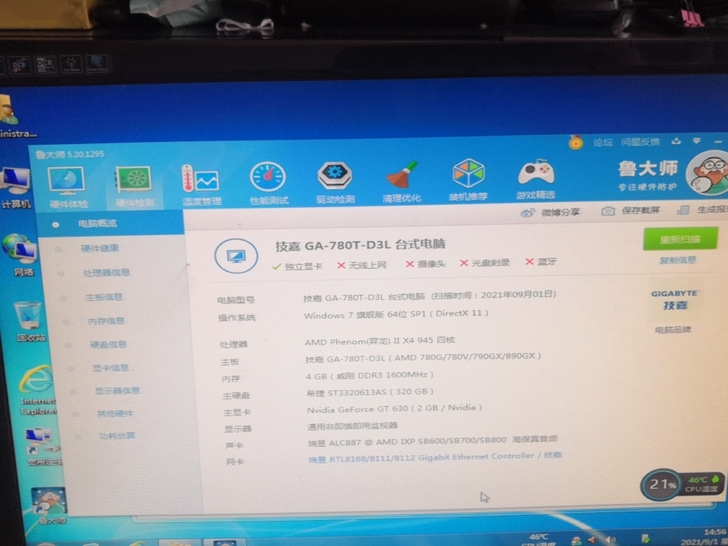Click the 光盘刻录 status indicator
Screen dimensions: 728x546
(x=485, y=263)
